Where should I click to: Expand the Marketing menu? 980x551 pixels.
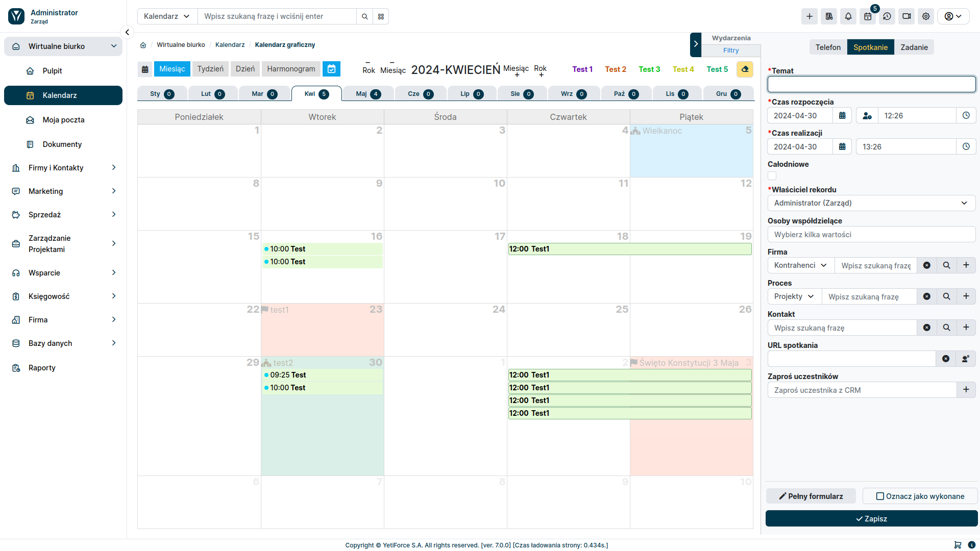[63, 191]
